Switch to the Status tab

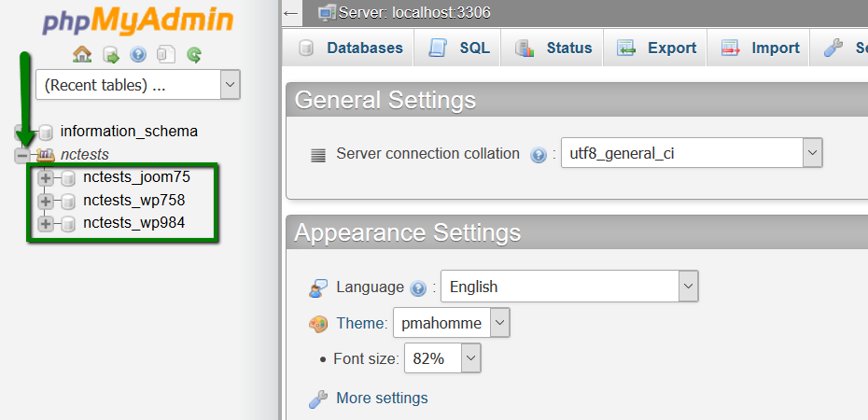click(553, 49)
